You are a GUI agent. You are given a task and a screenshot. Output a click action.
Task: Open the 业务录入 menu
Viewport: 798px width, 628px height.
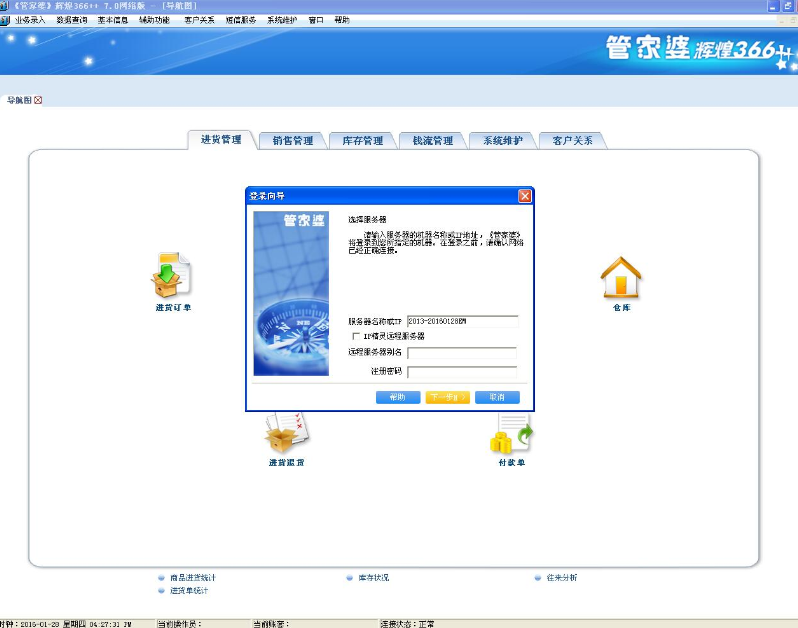click(x=30, y=20)
